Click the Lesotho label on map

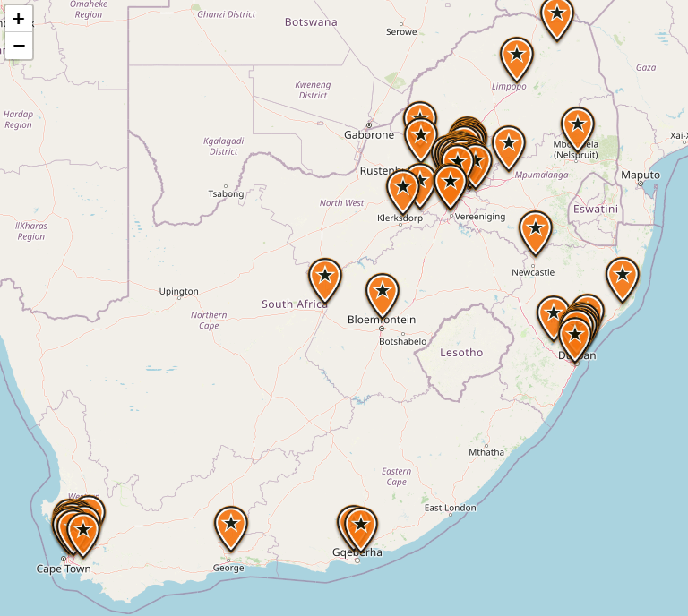(x=461, y=353)
